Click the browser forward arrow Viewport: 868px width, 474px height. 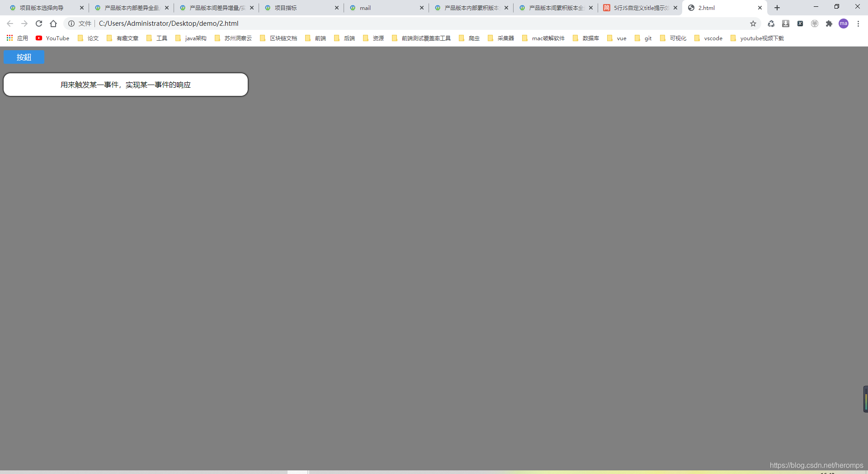pos(24,24)
